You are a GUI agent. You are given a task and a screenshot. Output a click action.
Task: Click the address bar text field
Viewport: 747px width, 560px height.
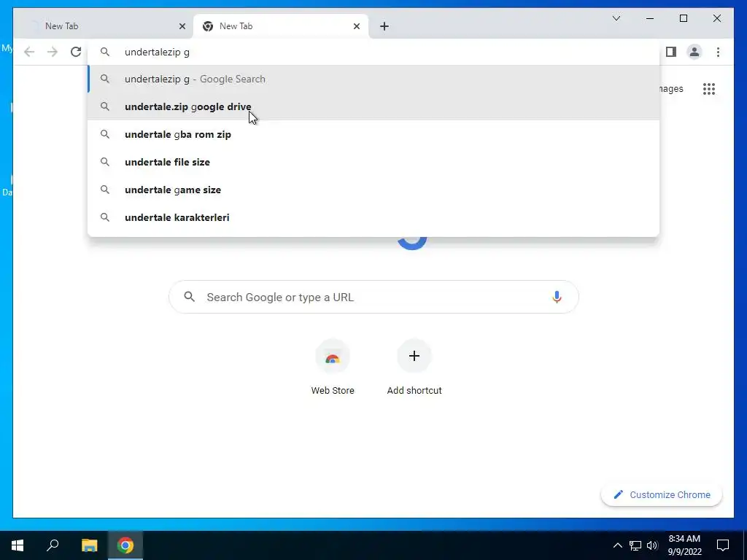click(x=374, y=52)
